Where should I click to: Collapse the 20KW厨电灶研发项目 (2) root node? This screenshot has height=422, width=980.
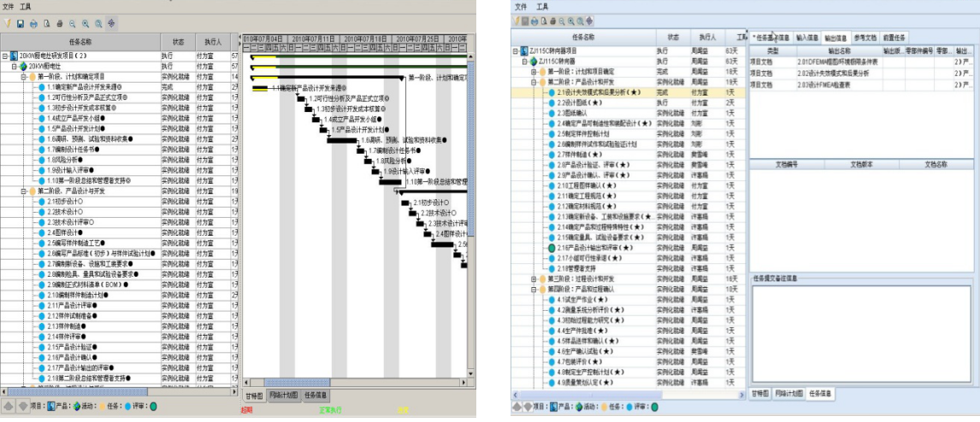(5, 56)
